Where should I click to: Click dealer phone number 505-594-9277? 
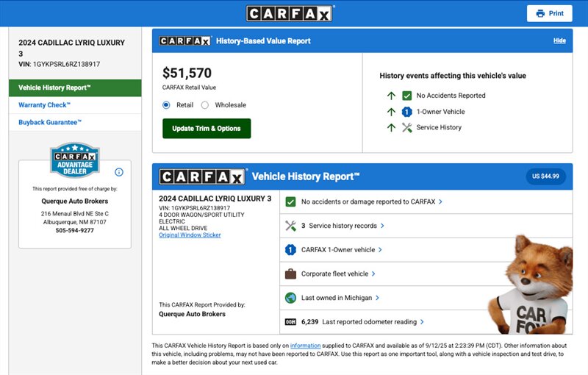pyautogui.click(x=75, y=230)
